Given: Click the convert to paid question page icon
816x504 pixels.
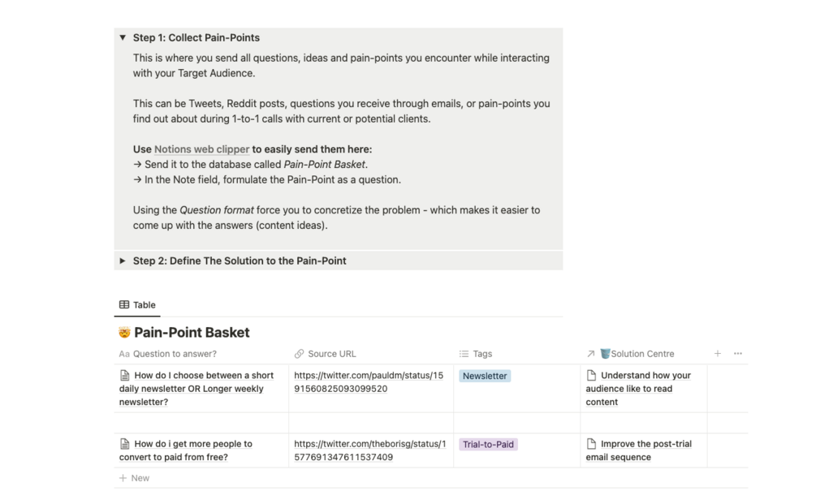Looking at the screenshot, I should pyautogui.click(x=125, y=444).
